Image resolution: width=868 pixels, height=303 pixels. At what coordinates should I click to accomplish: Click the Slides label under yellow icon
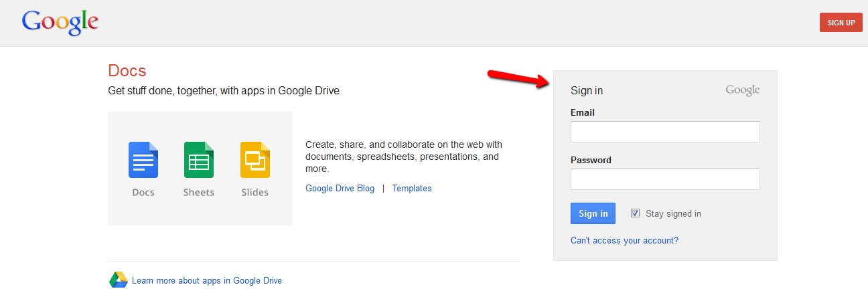tap(255, 193)
